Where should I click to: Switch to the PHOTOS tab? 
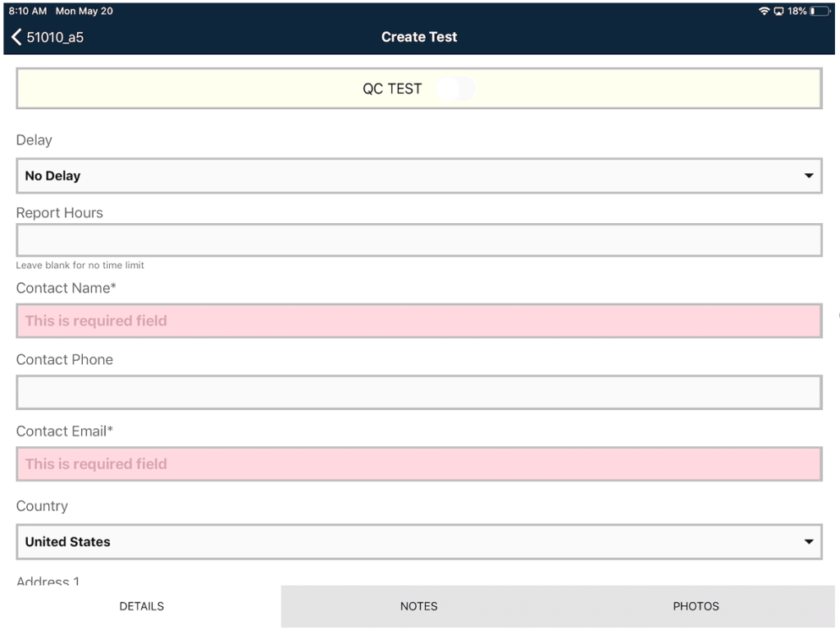[696, 606]
